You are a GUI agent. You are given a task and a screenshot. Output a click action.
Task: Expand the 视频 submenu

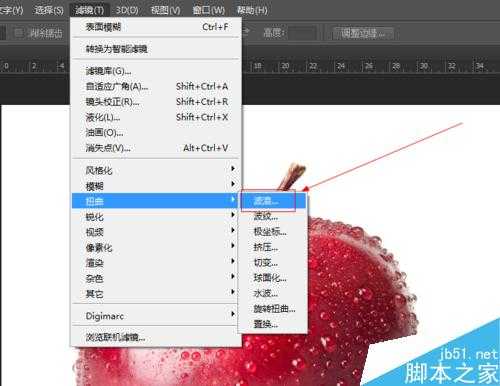(156, 232)
